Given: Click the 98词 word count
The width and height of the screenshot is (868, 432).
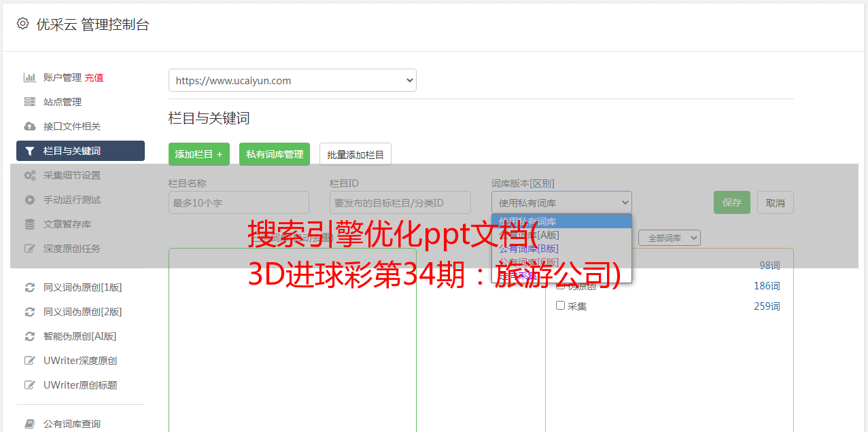Looking at the screenshot, I should pyautogui.click(x=769, y=266).
